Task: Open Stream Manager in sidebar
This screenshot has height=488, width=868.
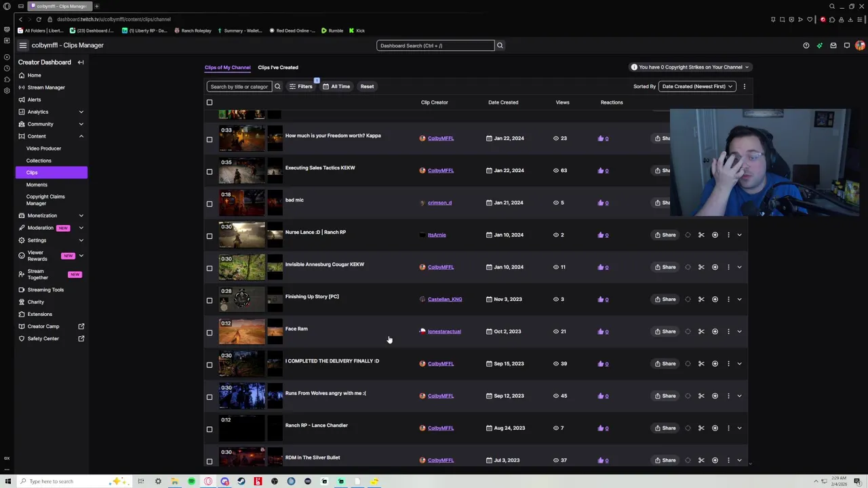Action: point(46,87)
